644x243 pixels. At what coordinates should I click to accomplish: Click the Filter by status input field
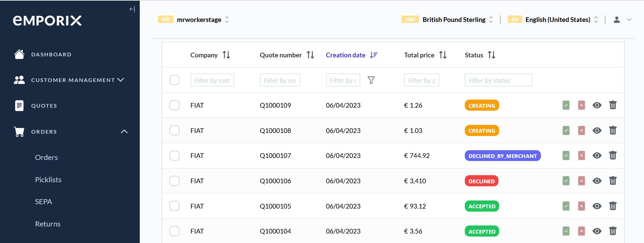coord(498,80)
